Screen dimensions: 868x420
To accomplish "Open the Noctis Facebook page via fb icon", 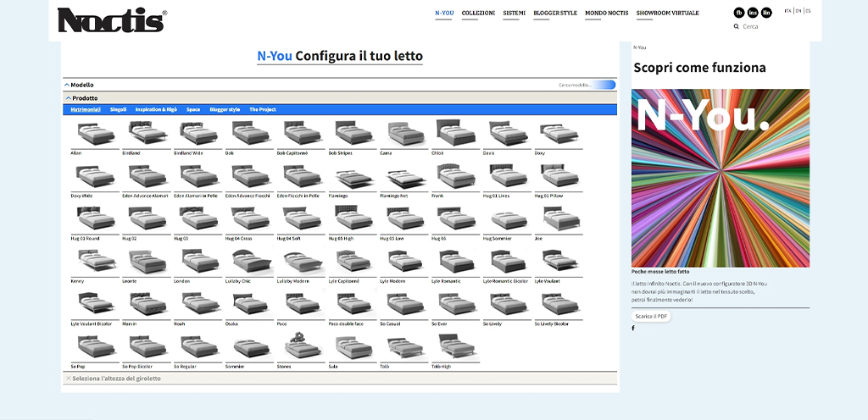I will pyautogui.click(x=739, y=13).
